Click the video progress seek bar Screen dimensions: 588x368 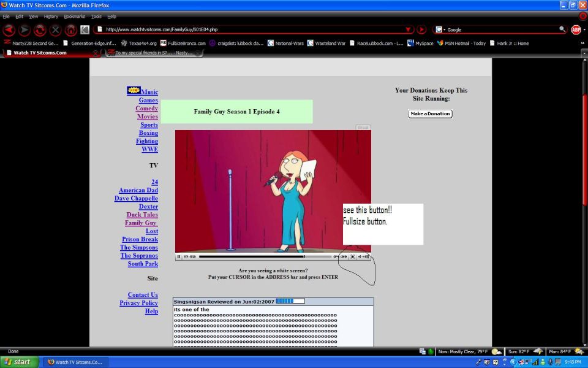click(265, 257)
